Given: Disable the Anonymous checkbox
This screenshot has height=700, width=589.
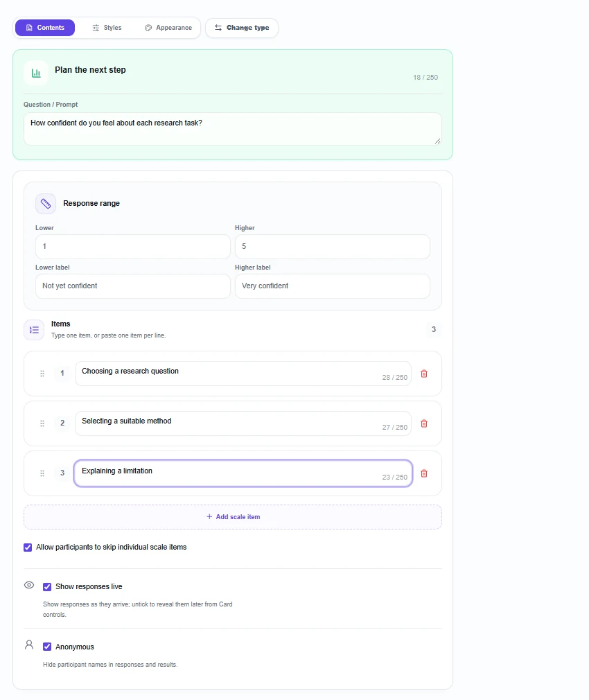Looking at the screenshot, I should (47, 647).
